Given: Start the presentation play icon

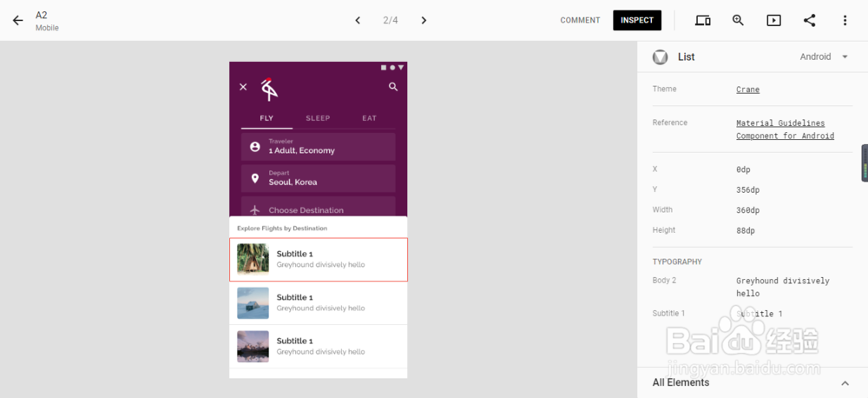Looking at the screenshot, I should (x=773, y=21).
